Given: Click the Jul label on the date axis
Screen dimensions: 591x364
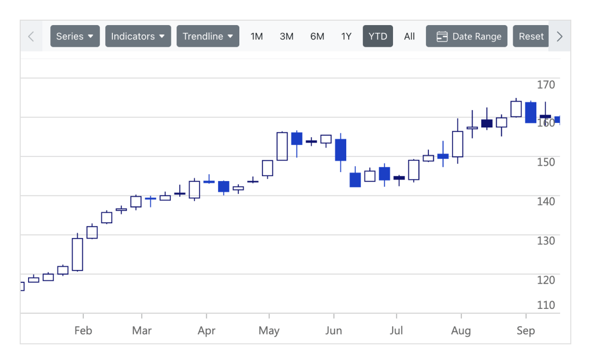Looking at the screenshot, I should click(x=396, y=331).
